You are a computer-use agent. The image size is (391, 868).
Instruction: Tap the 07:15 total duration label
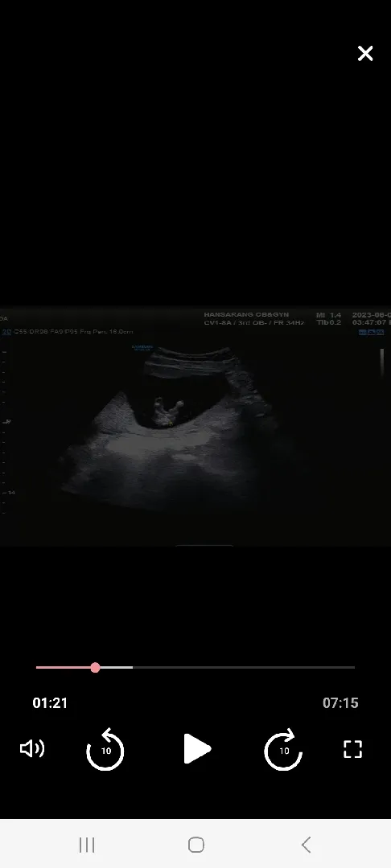pyautogui.click(x=340, y=703)
